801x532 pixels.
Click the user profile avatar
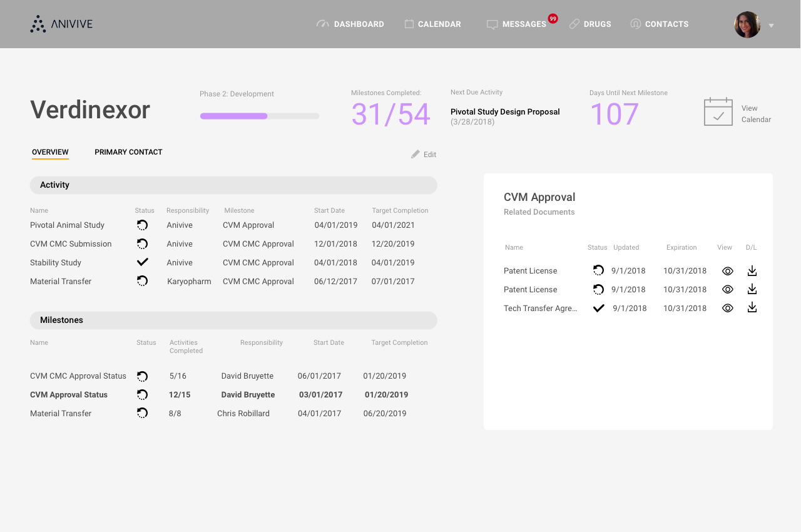(747, 24)
